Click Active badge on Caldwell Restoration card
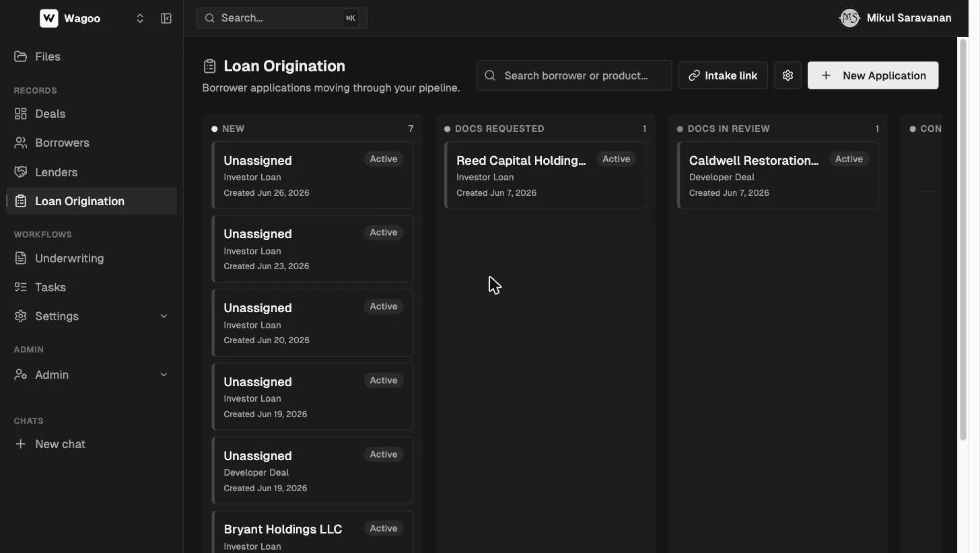 click(x=849, y=159)
